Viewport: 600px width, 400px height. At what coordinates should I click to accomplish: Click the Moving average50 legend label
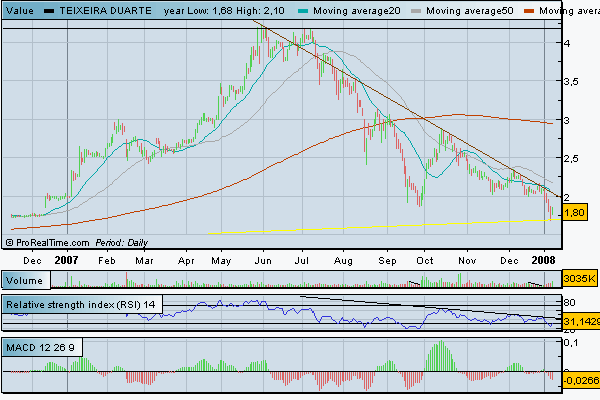click(470, 11)
